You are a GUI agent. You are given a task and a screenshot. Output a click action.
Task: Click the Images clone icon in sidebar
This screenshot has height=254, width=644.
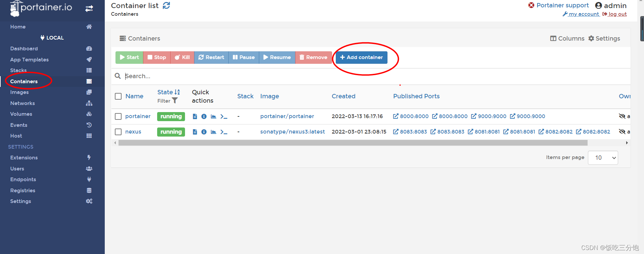89,92
